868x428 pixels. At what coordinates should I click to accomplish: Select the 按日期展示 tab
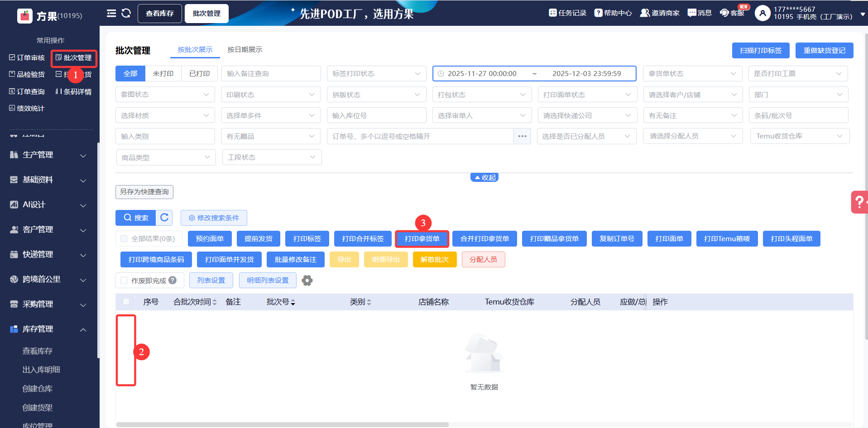pos(245,50)
